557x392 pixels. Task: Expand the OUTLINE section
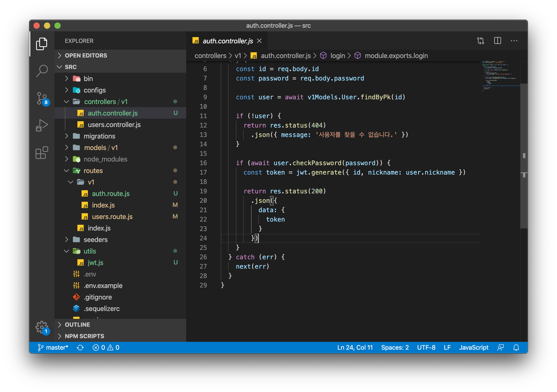pos(77,325)
